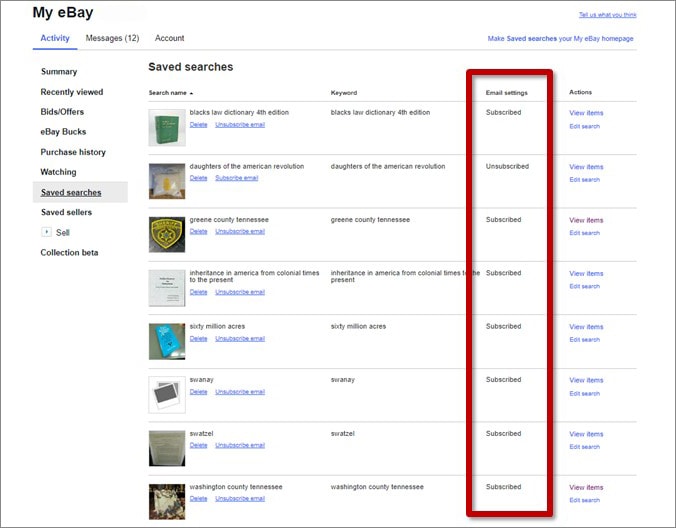Unsubscribe email for sixty million acres
676x528 pixels.
tap(240, 339)
